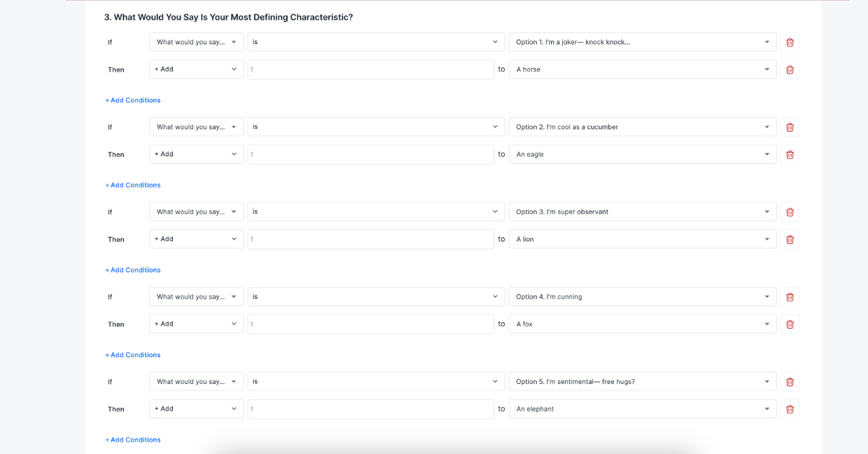Open the Option 2 cool as a cucumber dropdown
868x454 pixels.
642,127
